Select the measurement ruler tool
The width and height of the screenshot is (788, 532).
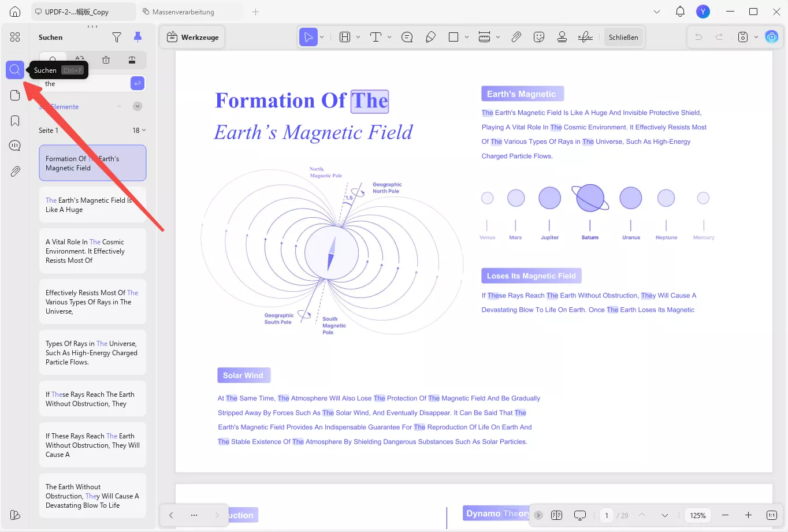[x=485, y=37]
